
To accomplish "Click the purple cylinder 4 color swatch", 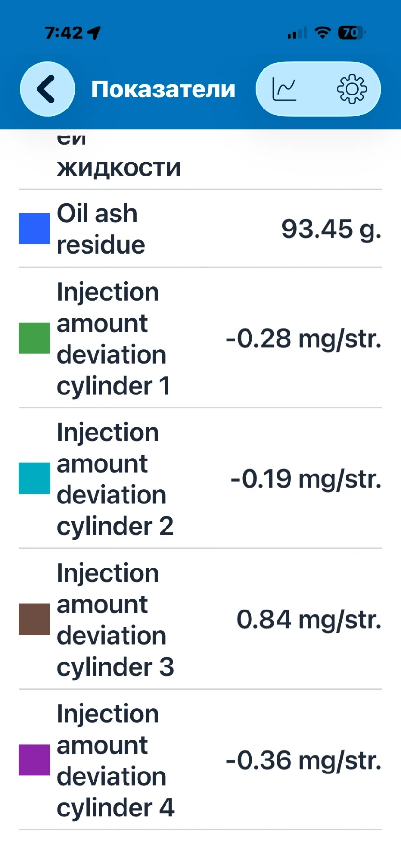I will tap(34, 760).
